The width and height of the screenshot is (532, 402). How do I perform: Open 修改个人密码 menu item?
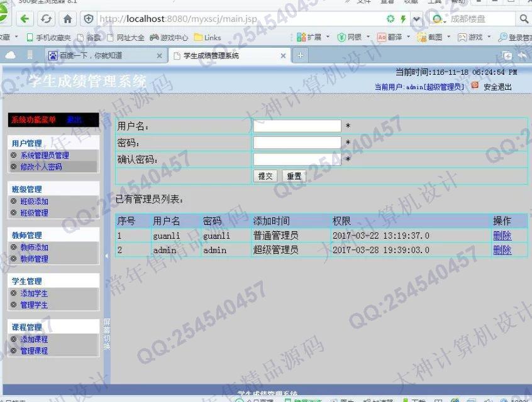[x=41, y=166]
